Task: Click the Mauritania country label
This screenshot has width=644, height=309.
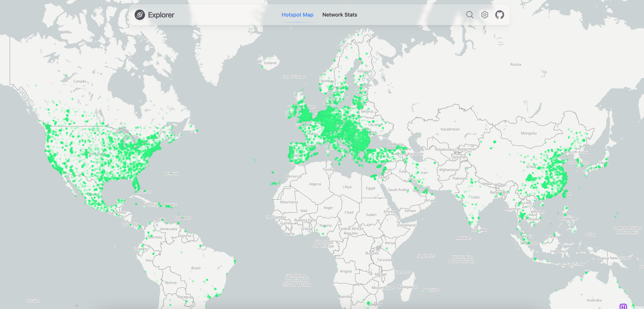Action: pos(289,202)
